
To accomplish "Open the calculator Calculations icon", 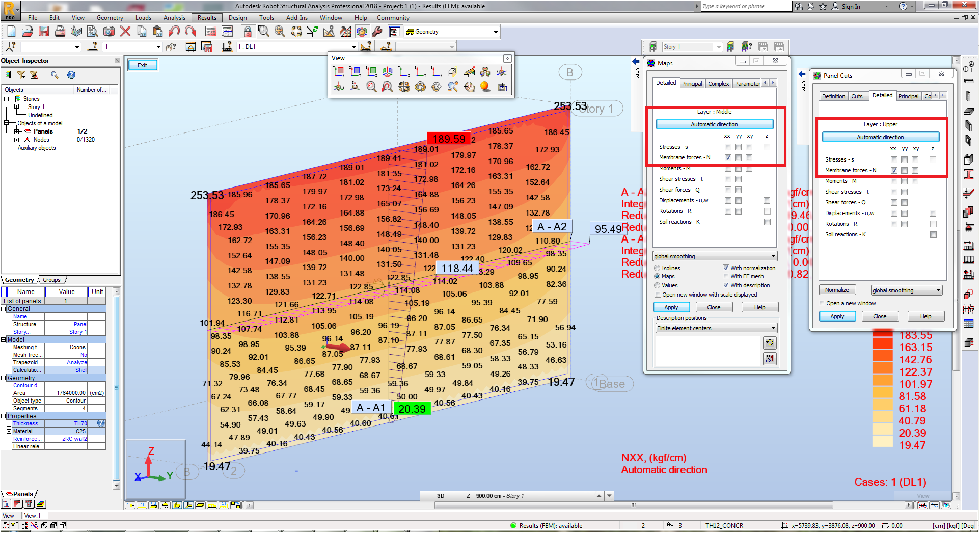I will point(211,32).
